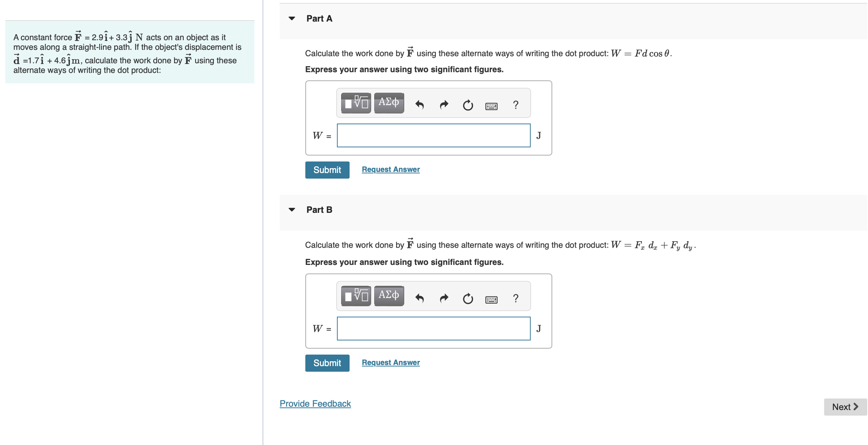
Task: Open the Greek symbols ΑΣΦ menu in Part A
Action: tap(388, 103)
